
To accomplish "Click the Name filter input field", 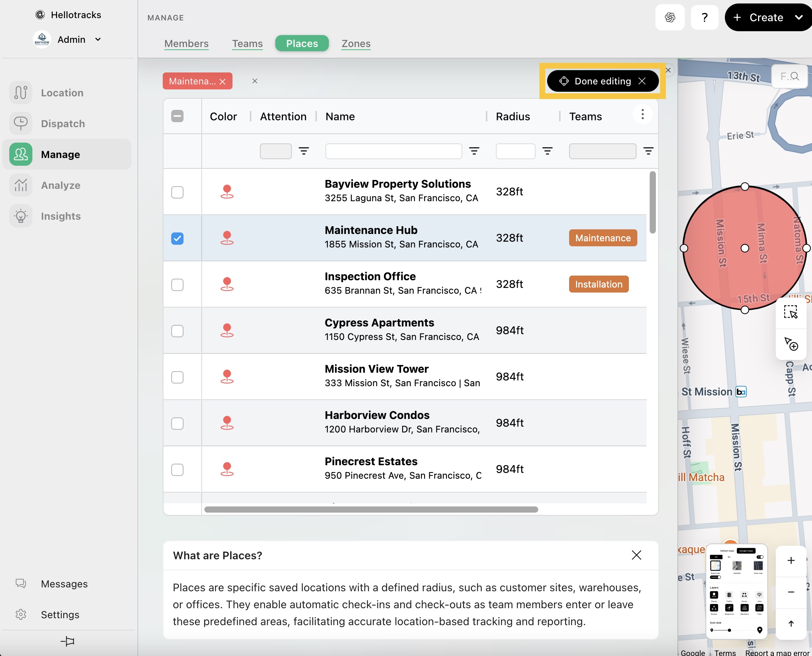I will (393, 151).
